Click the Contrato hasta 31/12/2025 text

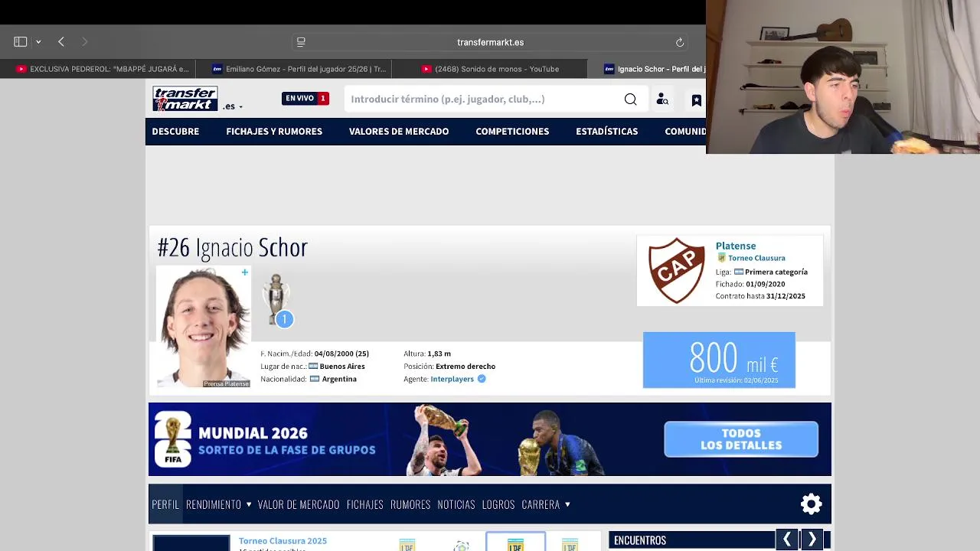[x=760, y=296]
